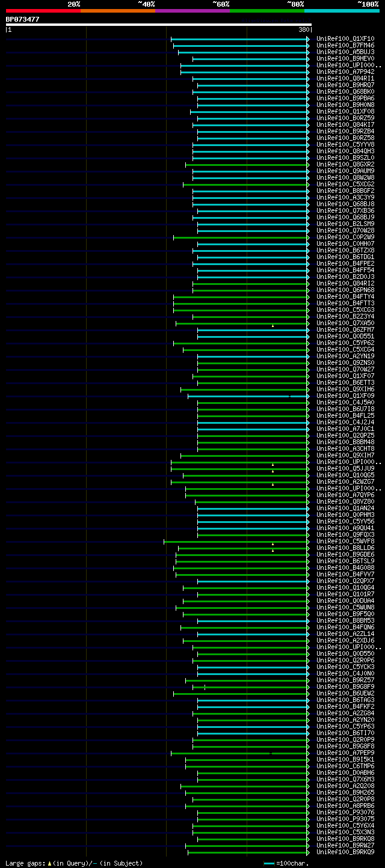Screen dimensions: 385x868
Task: Select the UniRef100_B9RZB4 label
Action: pyautogui.click(x=345, y=132)
